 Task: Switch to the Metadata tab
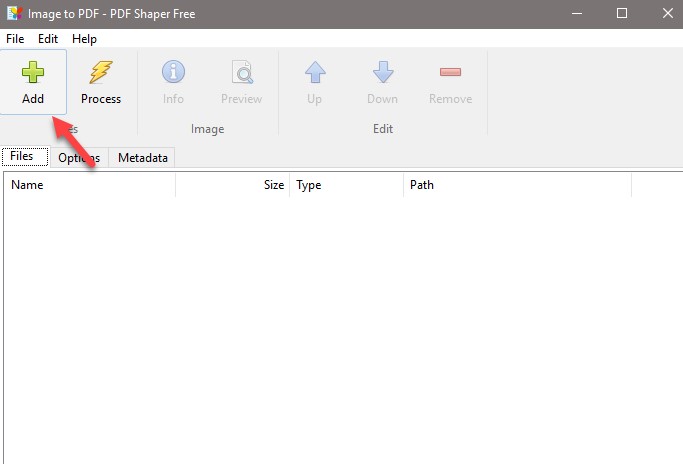point(142,158)
